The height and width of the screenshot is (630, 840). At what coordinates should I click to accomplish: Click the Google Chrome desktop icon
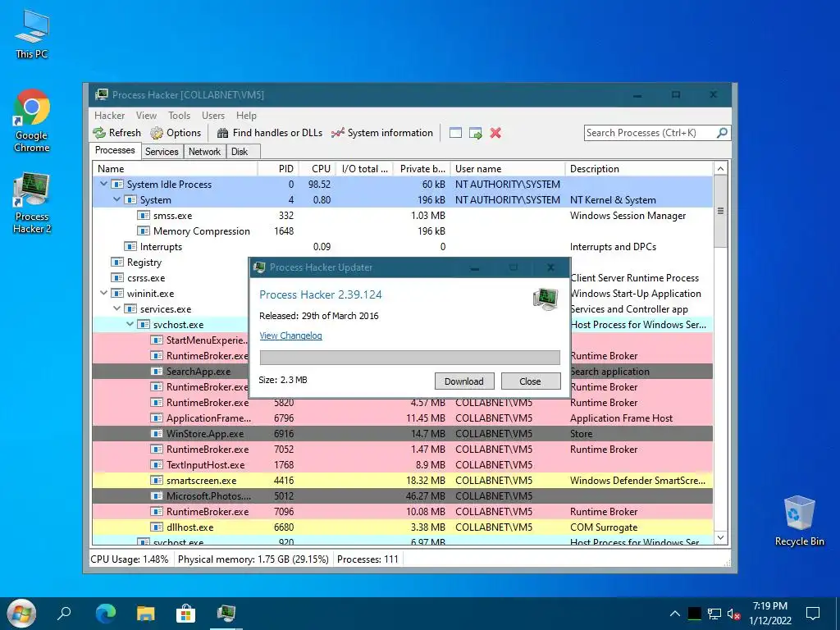pos(32,121)
